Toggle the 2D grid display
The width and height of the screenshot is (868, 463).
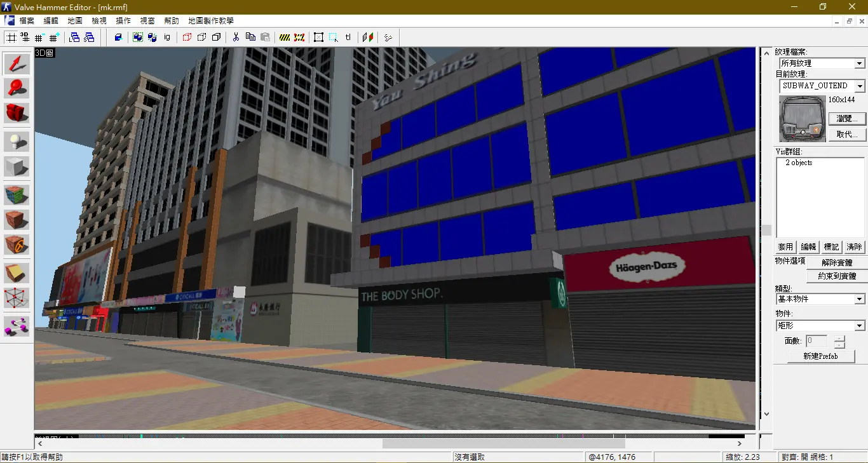[x=11, y=37]
